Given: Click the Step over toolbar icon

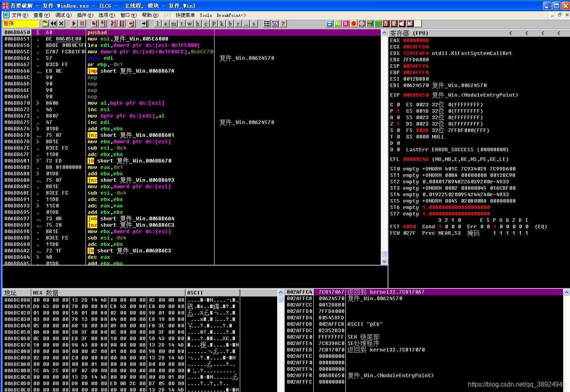Looking at the screenshot, I should (x=103, y=24).
